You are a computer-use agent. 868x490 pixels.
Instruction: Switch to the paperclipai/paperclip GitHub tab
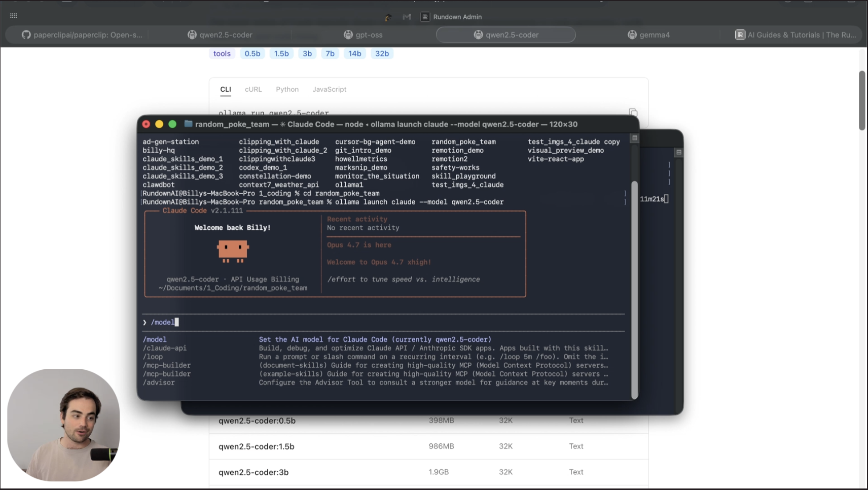[82, 35]
